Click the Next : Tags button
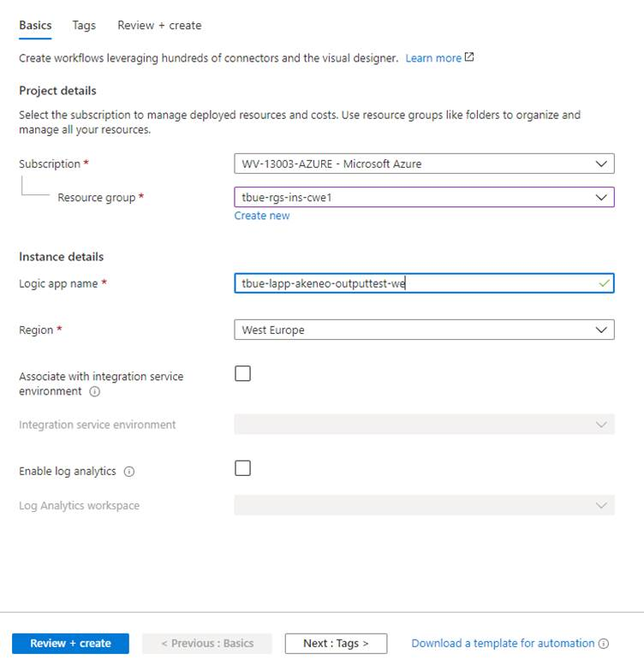The height and width of the screenshot is (666, 644). 336,643
